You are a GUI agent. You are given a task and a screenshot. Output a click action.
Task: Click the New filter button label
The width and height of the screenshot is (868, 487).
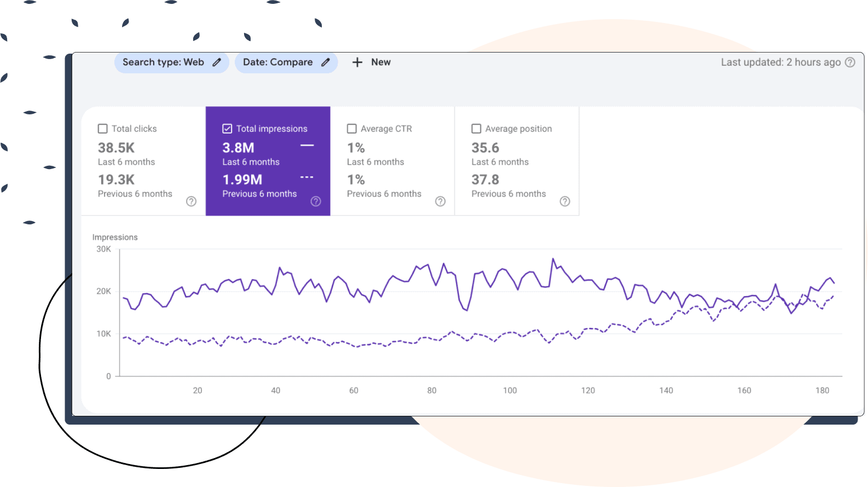pos(381,62)
